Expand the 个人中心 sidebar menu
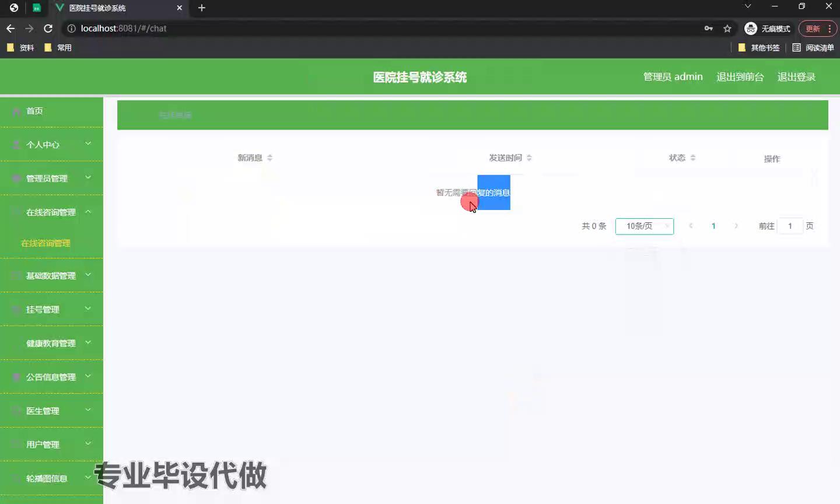This screenshot has width=840, height=504. [x=51, y=145]
